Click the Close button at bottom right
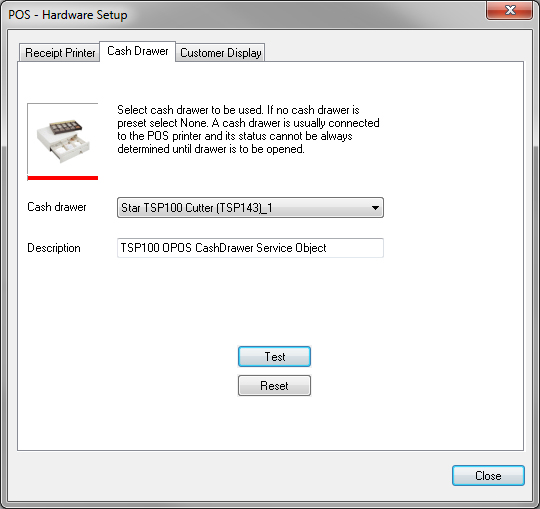The width and height of the screenshot is (540, 509). (488, 476)
